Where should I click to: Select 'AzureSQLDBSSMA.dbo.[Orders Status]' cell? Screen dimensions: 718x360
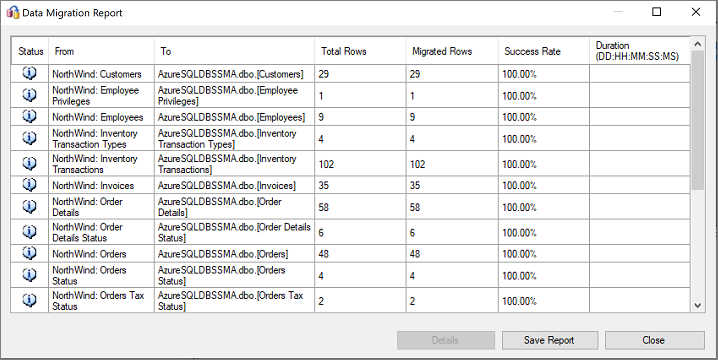click(x=234, y=275)
